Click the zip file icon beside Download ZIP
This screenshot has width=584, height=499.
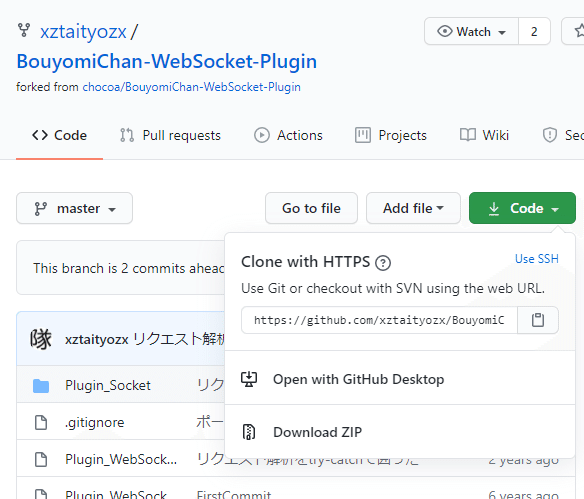tap(249, 432)
